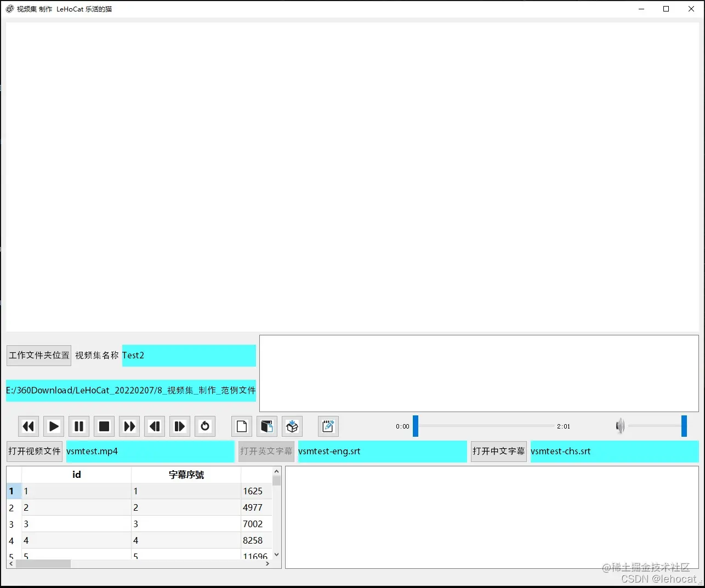The image size is (705, 588).
Task: Step back one frame icon
Action: (x=155, y=426)
